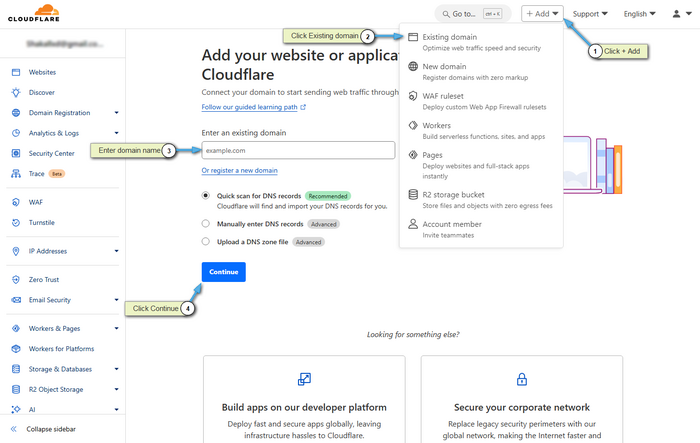Image resolution: width=700 pixels, height=443 pixels.
Task: Choose Existing domain from Add menu
Action: click(481, 42)
